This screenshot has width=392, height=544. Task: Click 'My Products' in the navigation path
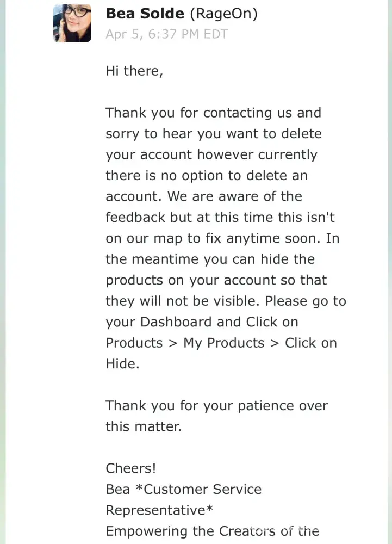point(223,343)
